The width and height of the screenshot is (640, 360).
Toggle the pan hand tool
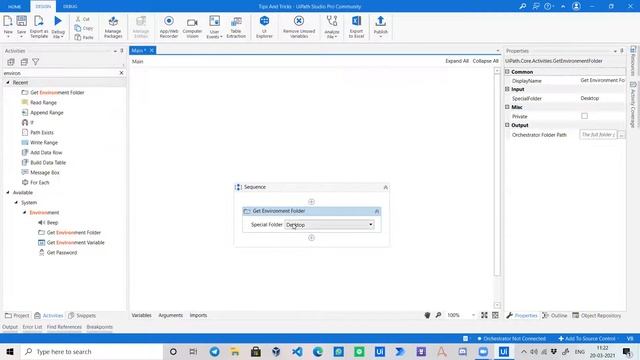click(427, 315)
